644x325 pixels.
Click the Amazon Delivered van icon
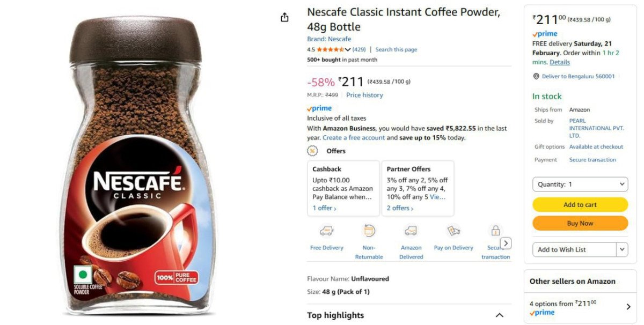[x=411, y=231]
